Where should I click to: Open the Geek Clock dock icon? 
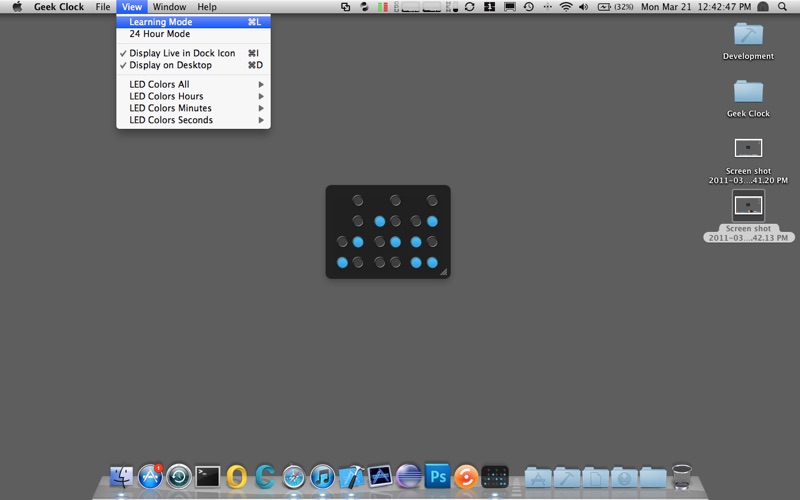tap(495, 477)
